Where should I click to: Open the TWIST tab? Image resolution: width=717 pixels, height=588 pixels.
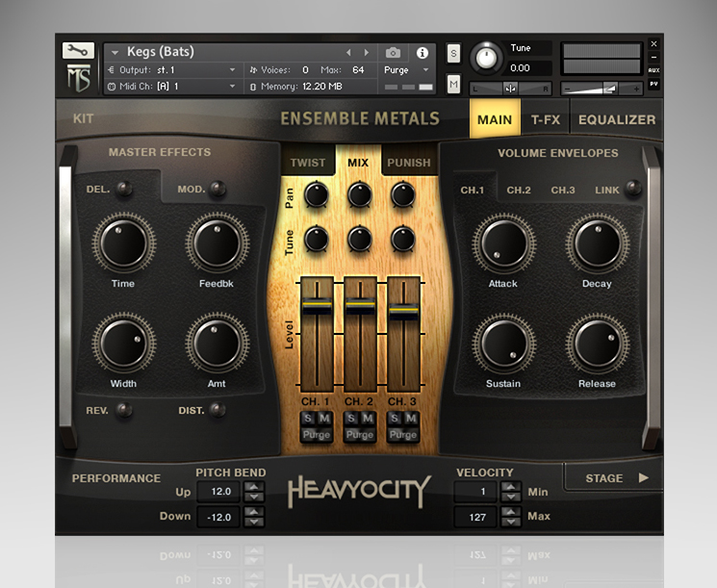tap(308, 163)
